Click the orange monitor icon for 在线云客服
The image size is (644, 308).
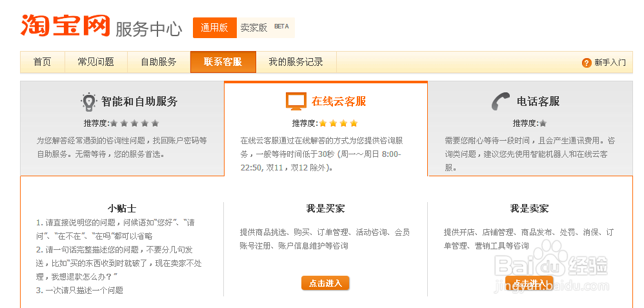point(296,101)
